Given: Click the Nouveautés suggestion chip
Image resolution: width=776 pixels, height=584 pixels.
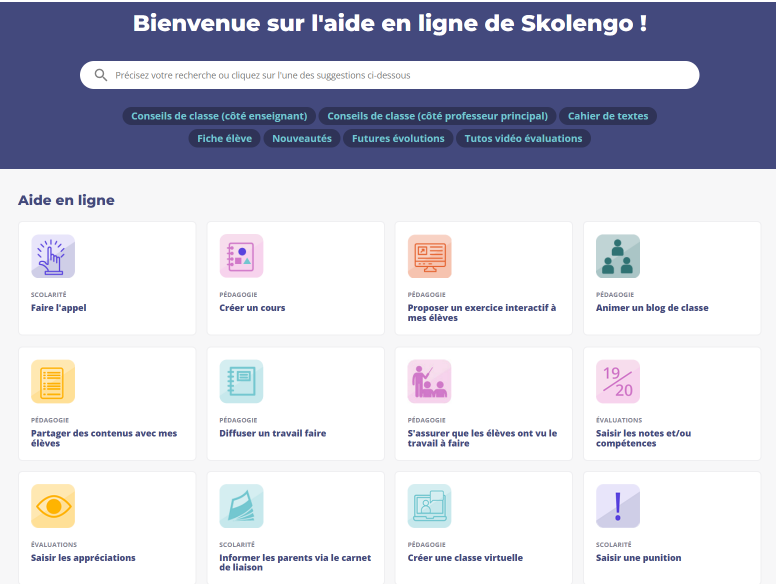Looking at the screenshot, I should pos(302,139).
